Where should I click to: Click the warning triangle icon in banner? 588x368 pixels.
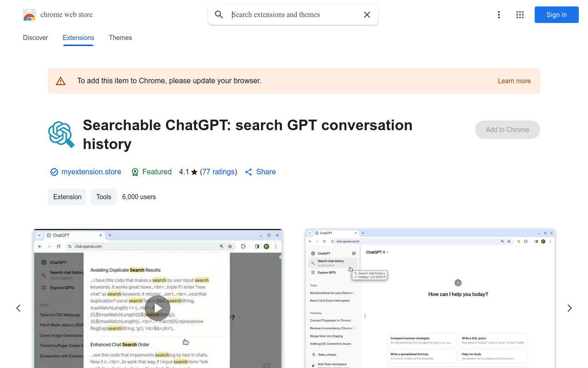click(x=61, y=81)
